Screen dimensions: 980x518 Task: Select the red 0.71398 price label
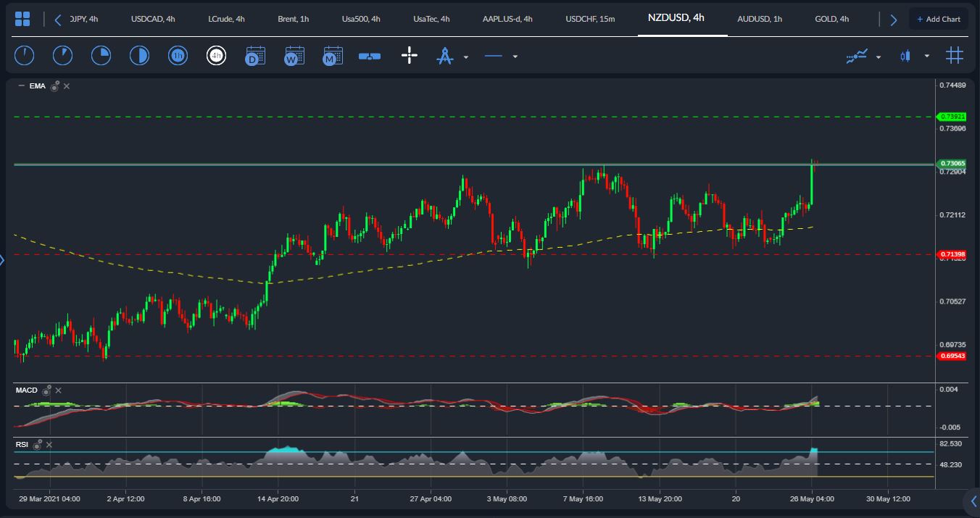pos(951,254)
